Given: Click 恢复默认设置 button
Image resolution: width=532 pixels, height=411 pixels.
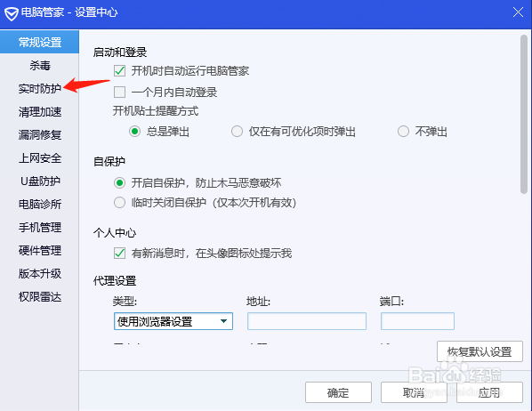Looking at the screenshot, I should coord(480,351).
